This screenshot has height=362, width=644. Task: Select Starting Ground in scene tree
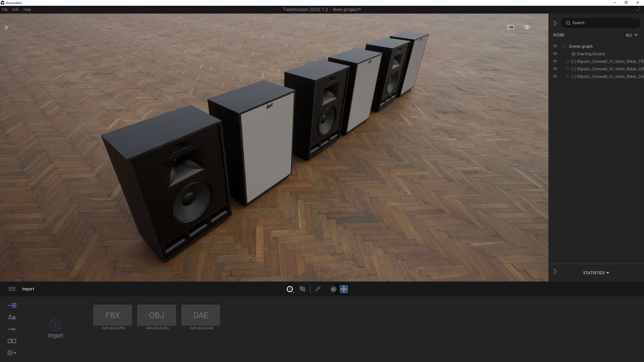(590, 54)
